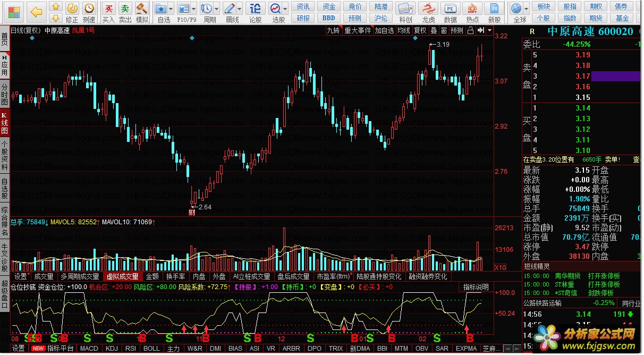Open the 指标平台 indicator platform
Viewport: 644px width, 355px height.
pyautogui.click(x=60, y=349)
